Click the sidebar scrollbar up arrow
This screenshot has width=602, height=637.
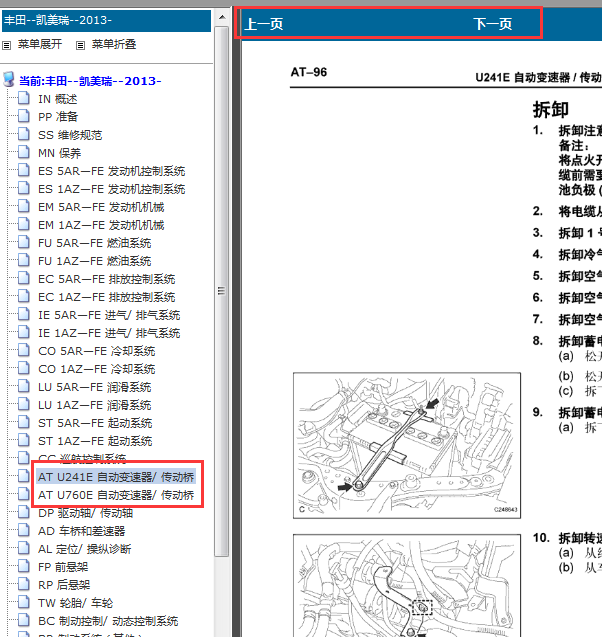click(x=222, y=17)
